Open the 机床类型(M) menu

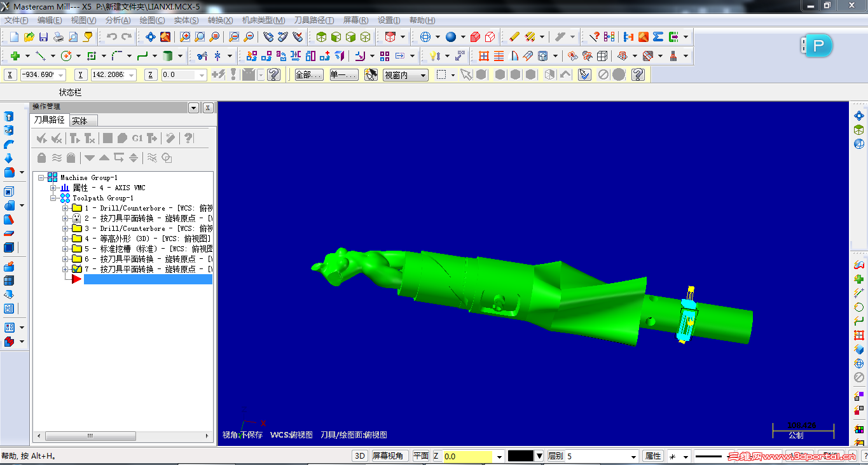pos(263,20)
